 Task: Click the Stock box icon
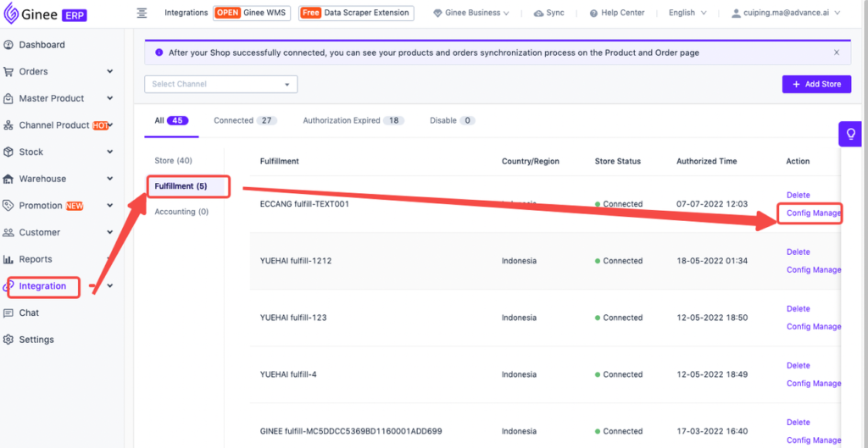8,152
